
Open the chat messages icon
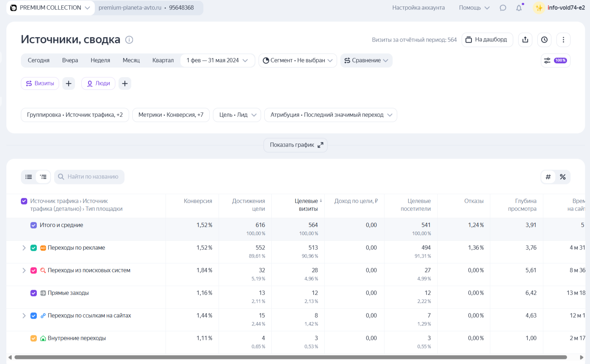(x=503, y=8)
